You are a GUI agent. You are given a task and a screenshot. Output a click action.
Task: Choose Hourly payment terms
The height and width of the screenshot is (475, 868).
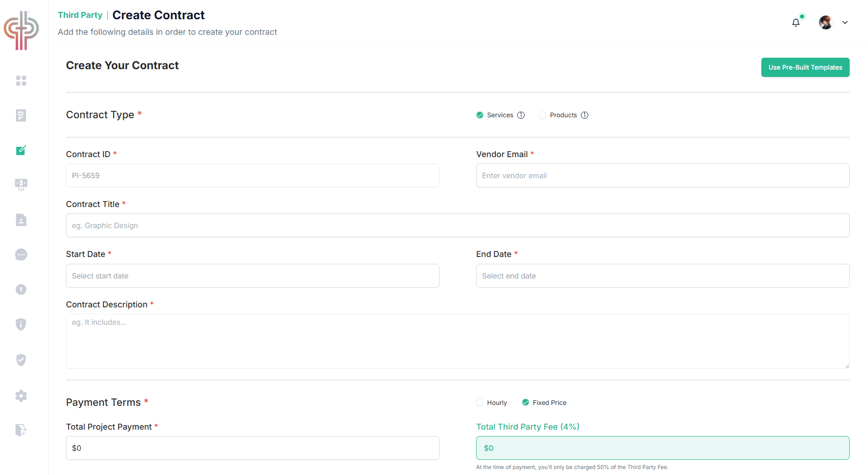coord(479,402)
